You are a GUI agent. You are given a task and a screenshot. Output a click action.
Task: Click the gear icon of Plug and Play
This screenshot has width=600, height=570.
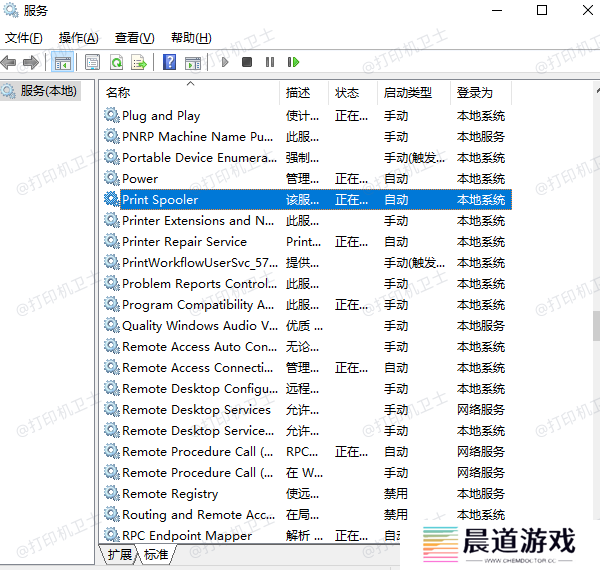point(112,116)
